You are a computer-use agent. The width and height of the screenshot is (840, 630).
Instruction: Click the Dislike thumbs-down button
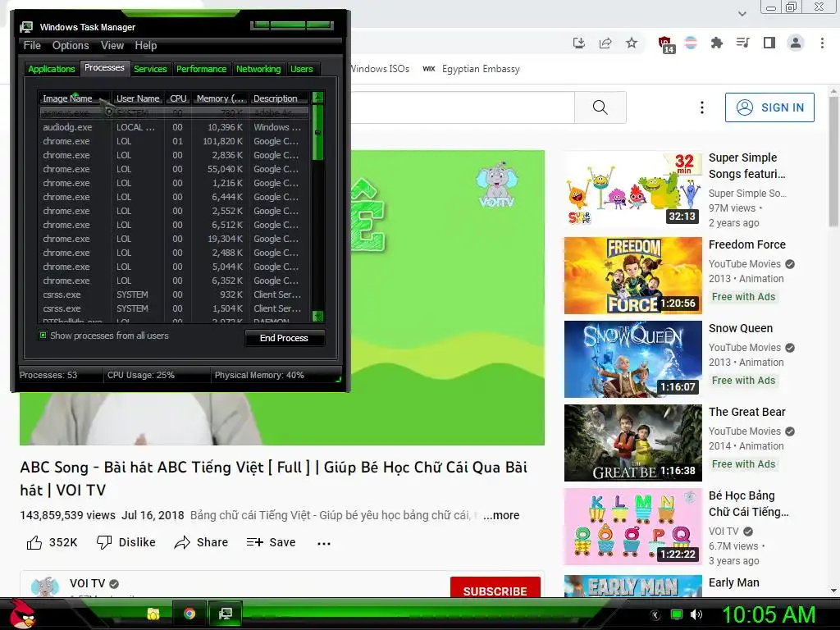click(126, 542)
